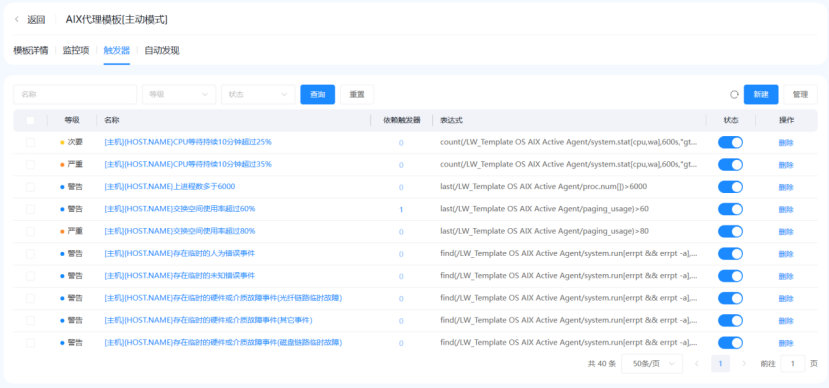Image resolution: width=829 pixels, height=388 pixels.
Task: Click dependency count 1 for 交换空间使用率超过60%
Action: coord(401,209)
